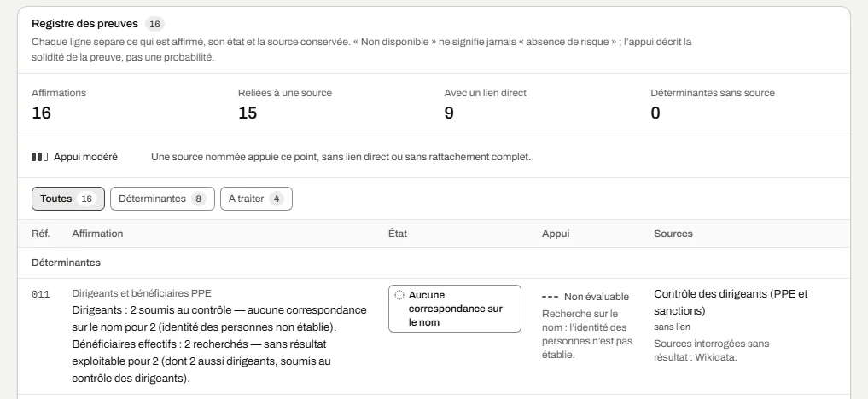
Task: Click the Réf. column header
Action: pyautogui.click(x=41, y=234)
